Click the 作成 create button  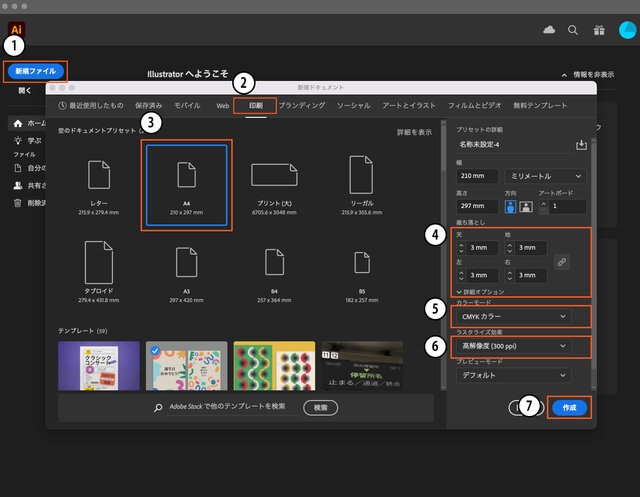pos(569,407)
